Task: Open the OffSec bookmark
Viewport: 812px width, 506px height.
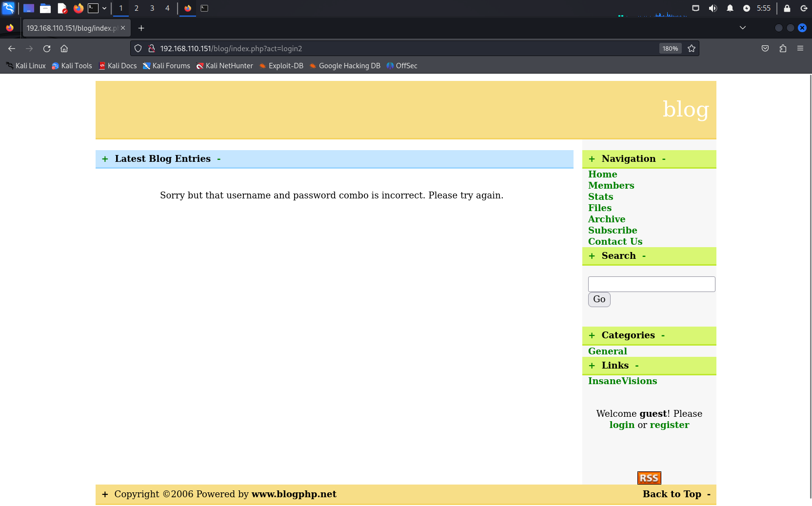Action: pyautogui.click(x=402, y=66)
